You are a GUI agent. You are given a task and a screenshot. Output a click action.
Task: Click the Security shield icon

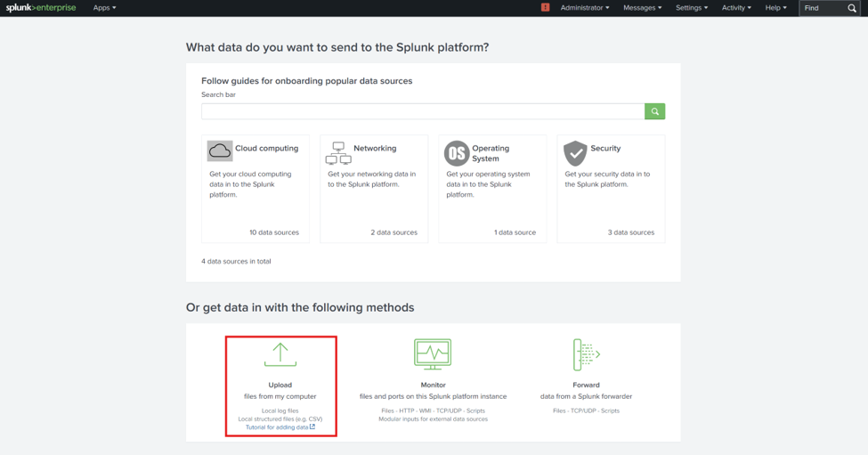coord(575,153)
